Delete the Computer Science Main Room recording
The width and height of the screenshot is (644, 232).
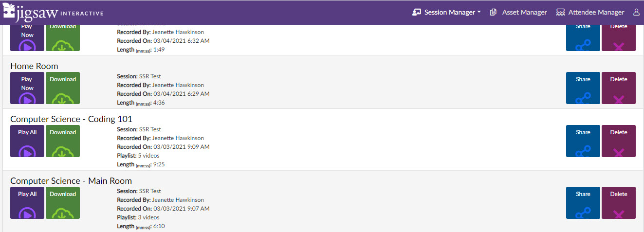click(x=619, y=203)
